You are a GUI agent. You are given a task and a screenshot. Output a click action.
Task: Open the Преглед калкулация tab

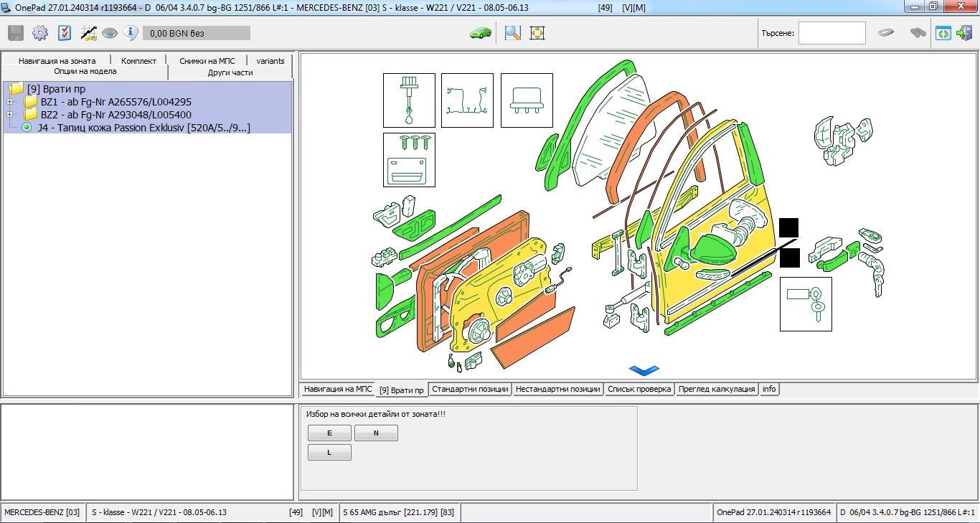point(717,389)
